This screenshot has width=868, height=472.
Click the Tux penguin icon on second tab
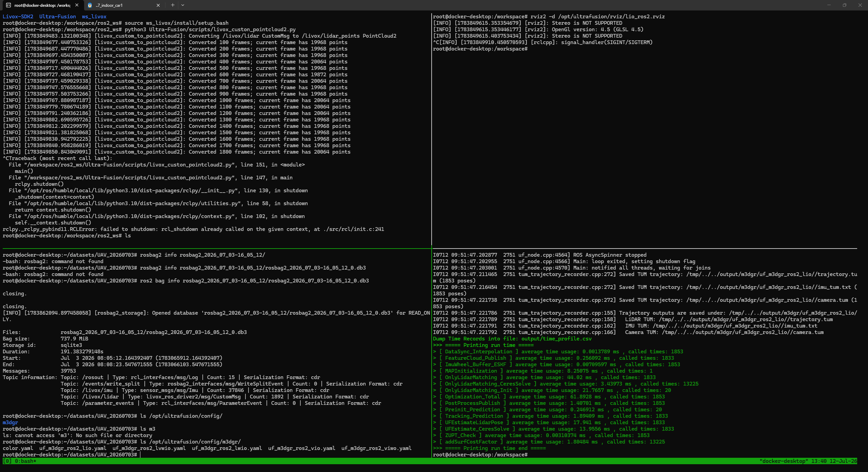pyautogui.click(x=90, y=5)
